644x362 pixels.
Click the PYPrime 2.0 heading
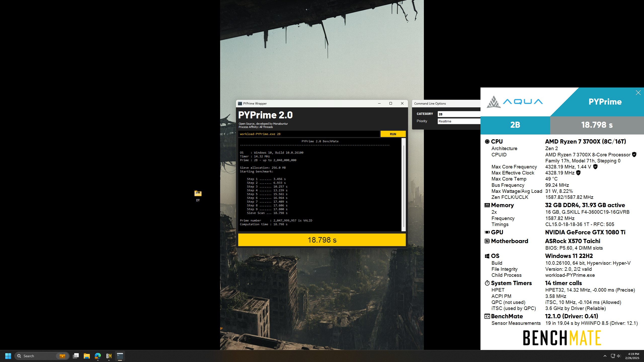click(x=265, y=115)
